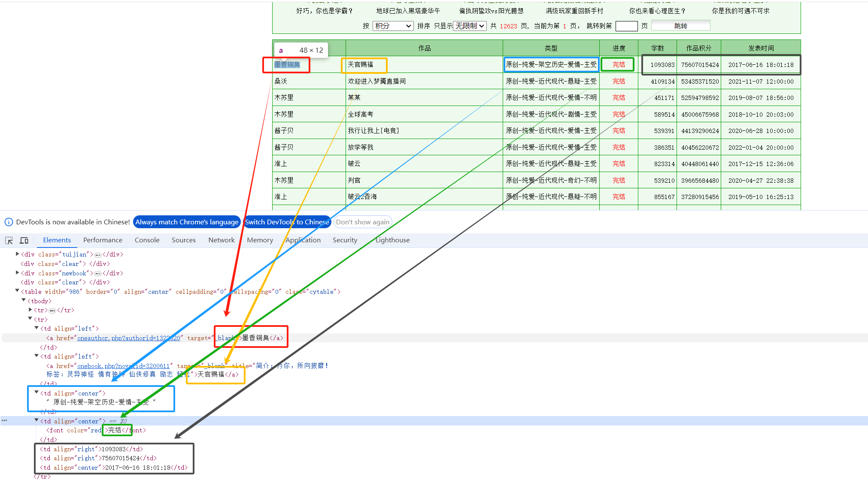Open the 积分 sort dropdown
Image resolution: width=868 pixels, height=480 pixels.
tap(393, 26)
